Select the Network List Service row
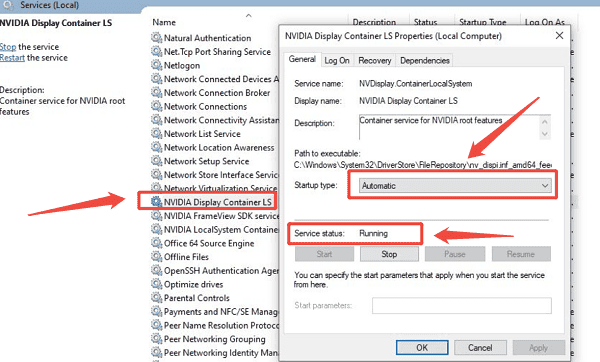The width and height of the screenshot is (600, 362). [x=202, y=134]
